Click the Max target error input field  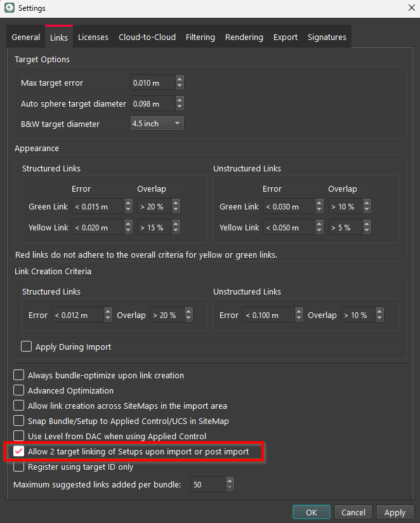(x=152, y=83)
